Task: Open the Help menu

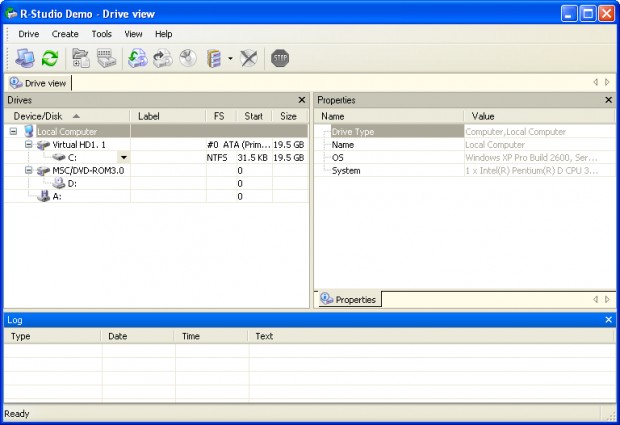Action: click(163, 34)
